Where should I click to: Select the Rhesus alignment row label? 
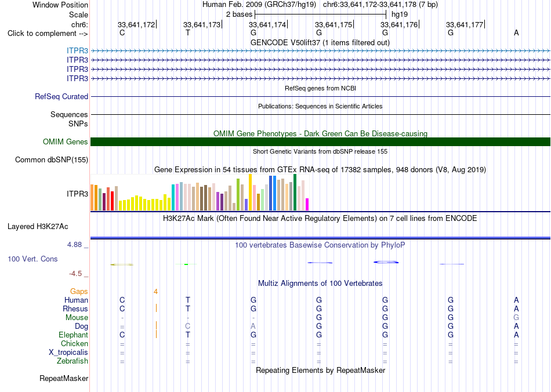click(75, 308)
